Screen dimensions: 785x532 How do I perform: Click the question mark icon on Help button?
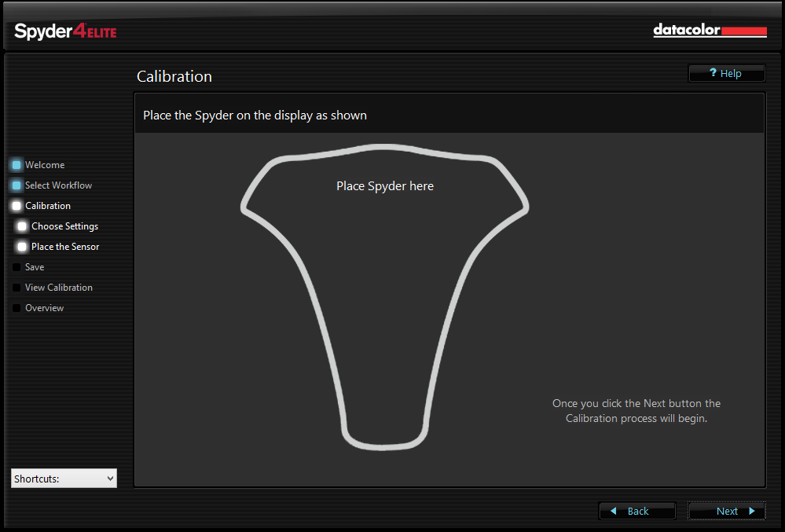point(711,72)
